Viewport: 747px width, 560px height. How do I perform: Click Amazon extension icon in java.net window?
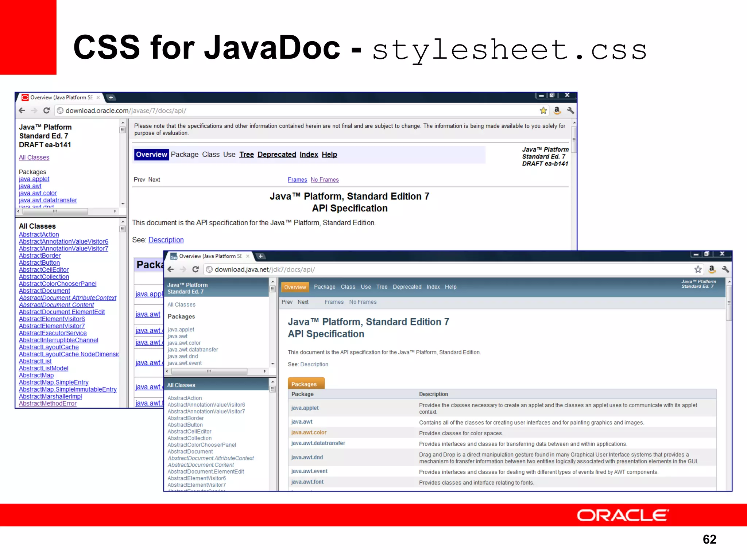(x=712, y=269)
